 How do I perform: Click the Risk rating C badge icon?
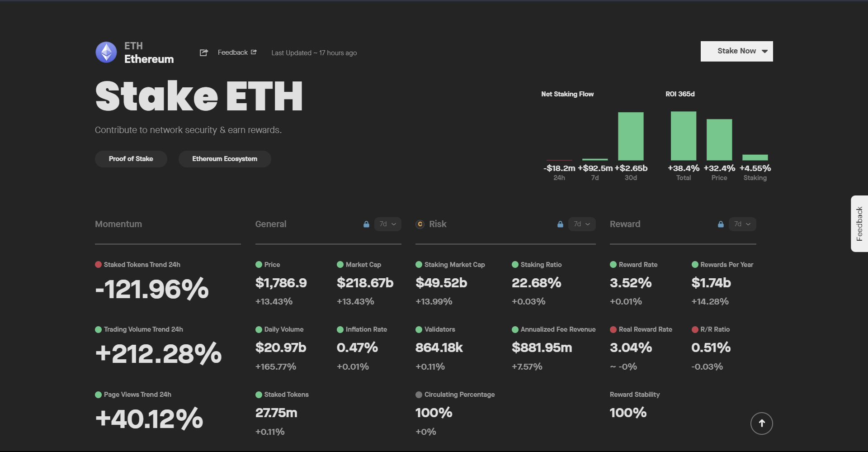420,224
